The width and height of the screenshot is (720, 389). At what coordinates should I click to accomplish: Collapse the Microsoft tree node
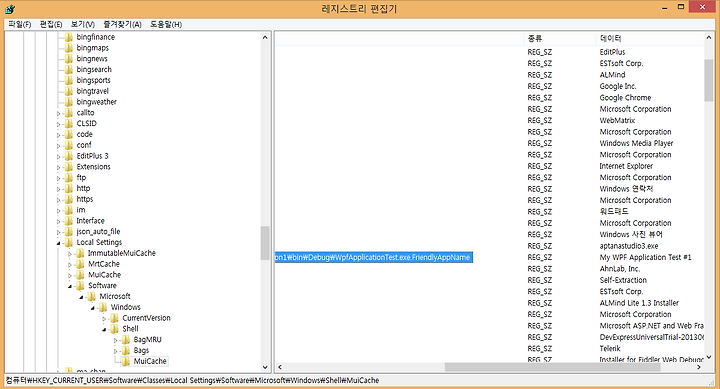(81, 297)
